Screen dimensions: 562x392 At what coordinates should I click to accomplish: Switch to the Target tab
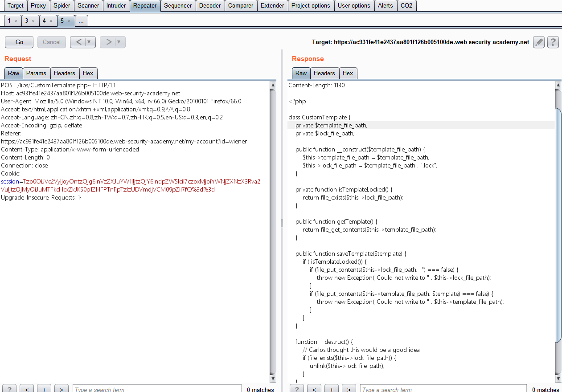(16, 6)
